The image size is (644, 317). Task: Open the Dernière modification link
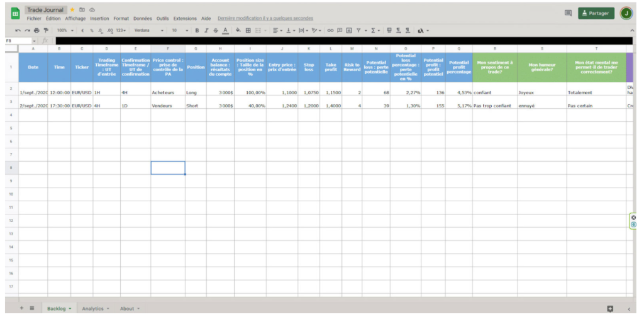[x=265, y=18]
